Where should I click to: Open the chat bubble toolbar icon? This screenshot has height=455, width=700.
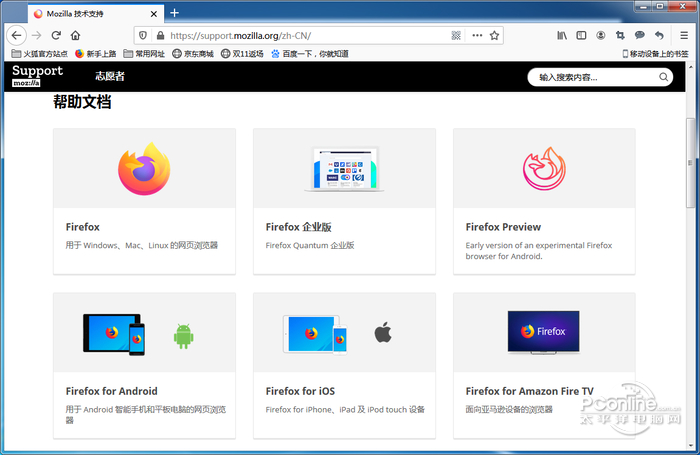tap(640, 35)
